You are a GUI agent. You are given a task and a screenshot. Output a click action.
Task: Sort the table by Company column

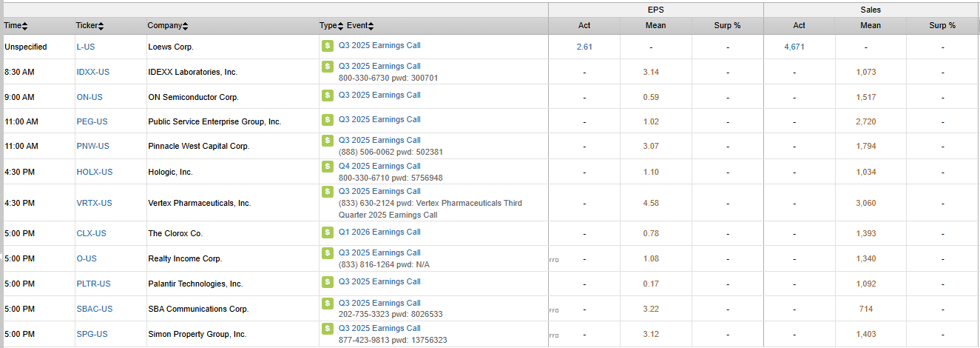[167, 26]
